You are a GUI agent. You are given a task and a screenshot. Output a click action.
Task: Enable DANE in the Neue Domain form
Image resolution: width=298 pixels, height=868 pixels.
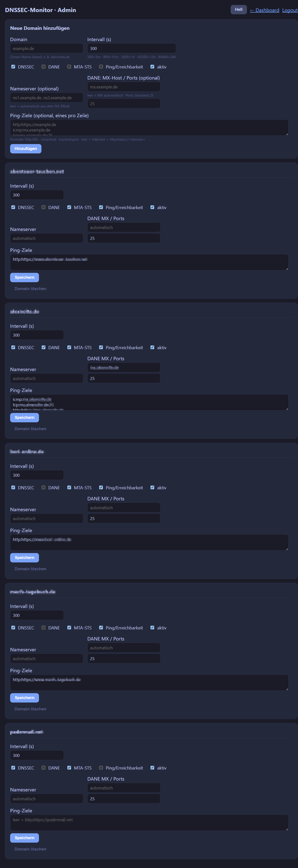click(x=43, y=67)
